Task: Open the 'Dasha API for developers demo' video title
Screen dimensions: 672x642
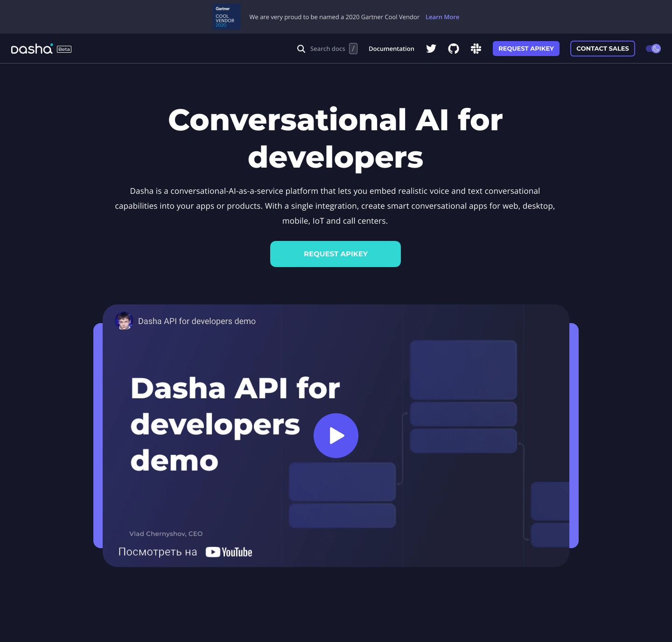Action: click(197, 321)
